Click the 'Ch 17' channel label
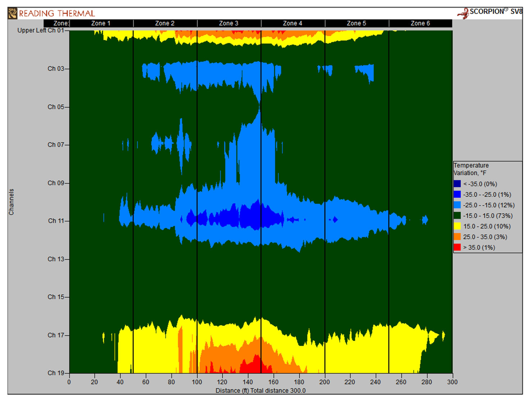 click(x=56, y=335)
